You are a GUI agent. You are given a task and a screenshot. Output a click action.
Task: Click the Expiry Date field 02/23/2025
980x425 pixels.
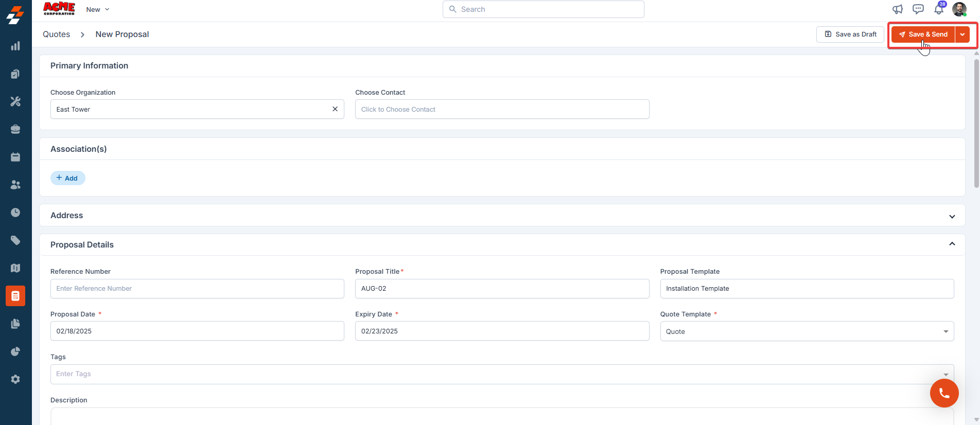coord(502,331)
